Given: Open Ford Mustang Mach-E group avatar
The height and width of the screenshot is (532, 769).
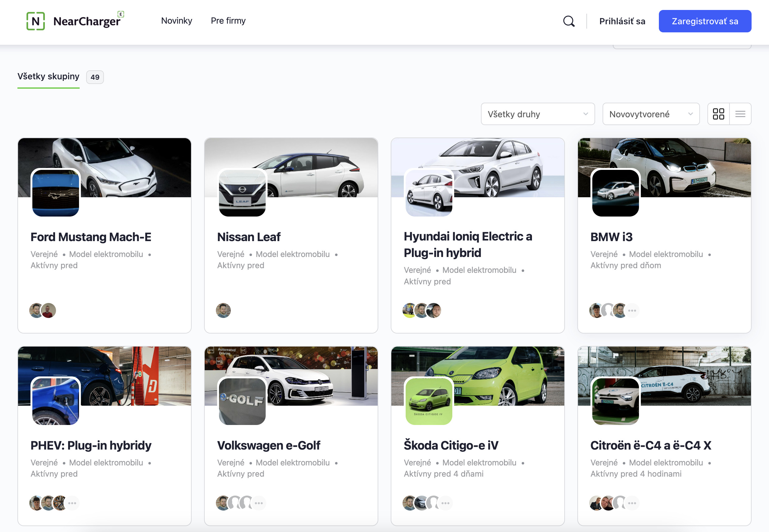Looking at the screenshot, I should [56, 193].
